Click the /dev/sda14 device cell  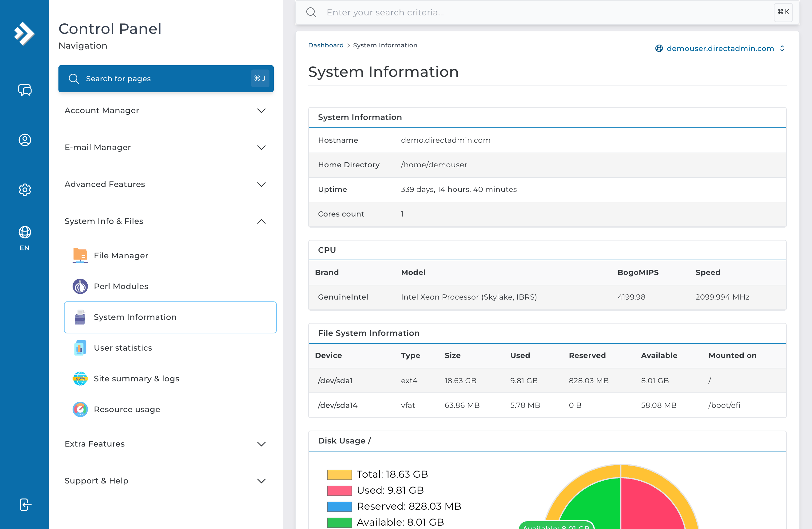coord(337,405)
